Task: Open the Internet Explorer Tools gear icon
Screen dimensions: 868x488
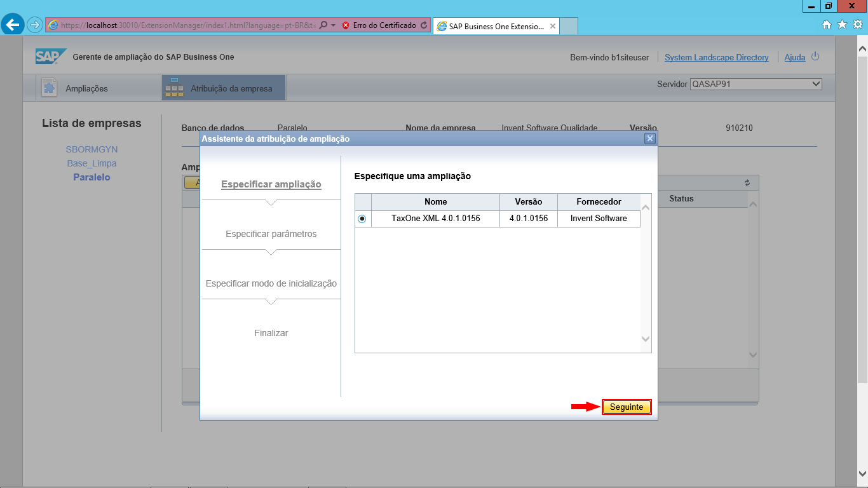Action: (x=857, y=25)
